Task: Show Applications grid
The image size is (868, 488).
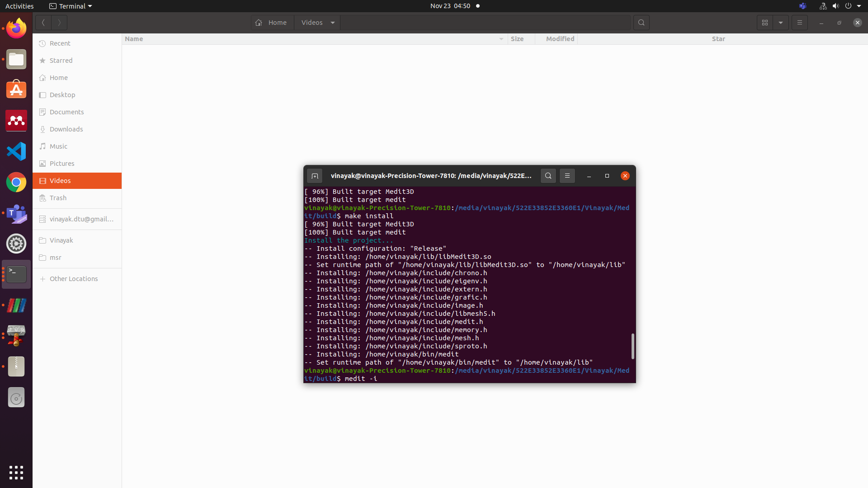Action: 16,473
